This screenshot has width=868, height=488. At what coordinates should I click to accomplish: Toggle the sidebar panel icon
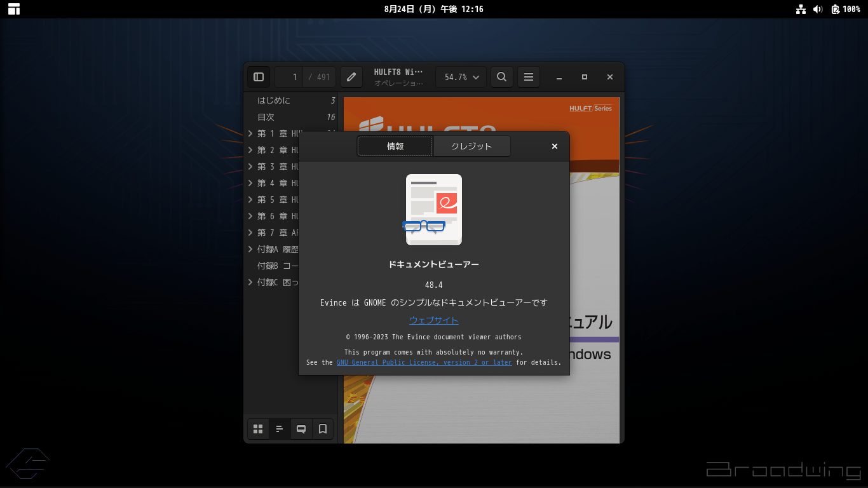click(x=259, y=77)
